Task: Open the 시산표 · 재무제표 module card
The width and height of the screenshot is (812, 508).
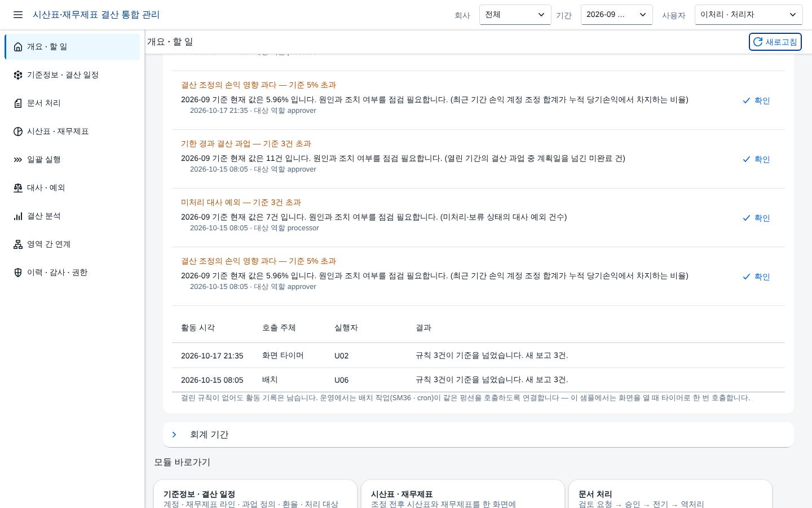Action: click(463, 494)
